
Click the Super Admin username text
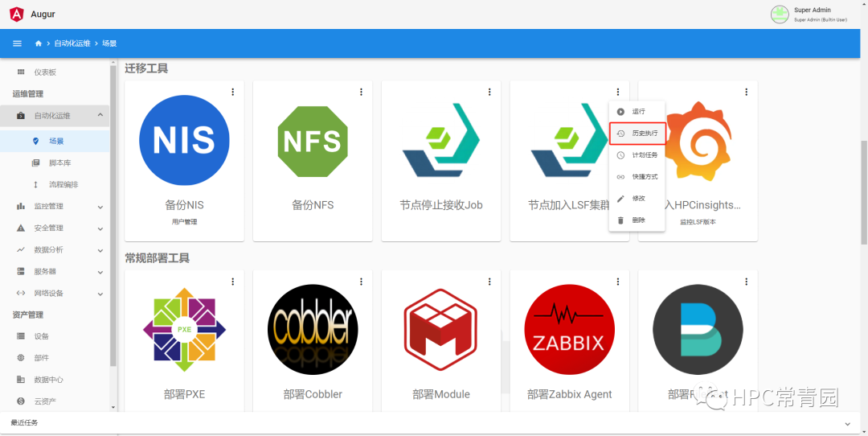pyautogui.click(x=812, y=10)
